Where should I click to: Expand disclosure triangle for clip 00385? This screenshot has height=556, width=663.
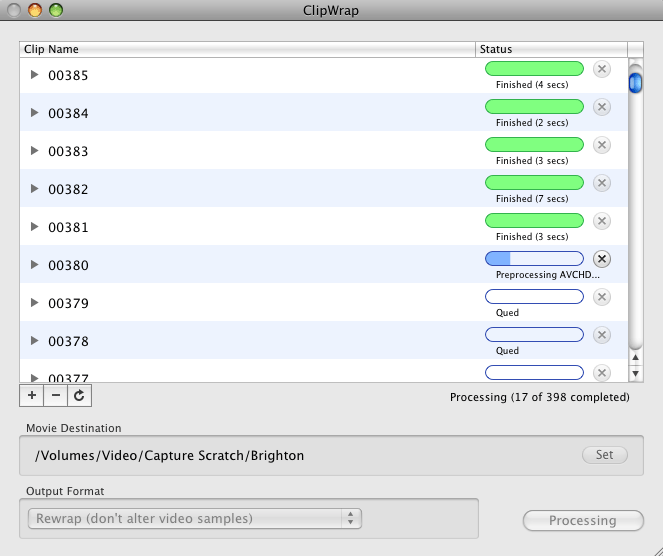[34, 75]
